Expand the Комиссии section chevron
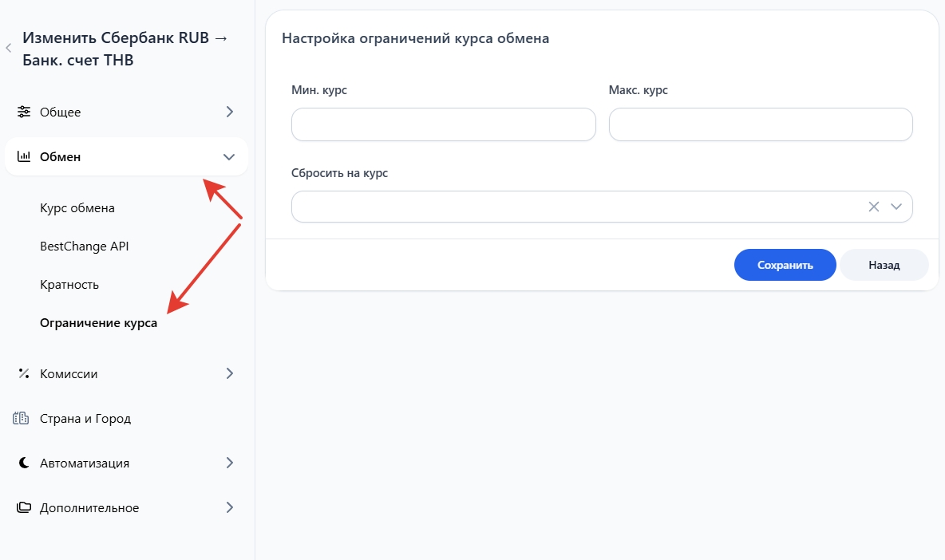Image resolution: width=945 pixels, height=560 pixels. click(x=230, y=373)
